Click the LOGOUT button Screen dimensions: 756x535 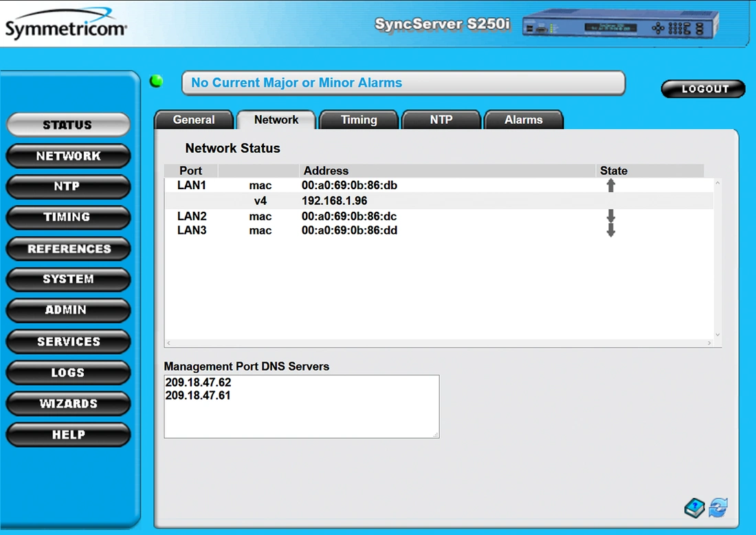click(704, 89)
